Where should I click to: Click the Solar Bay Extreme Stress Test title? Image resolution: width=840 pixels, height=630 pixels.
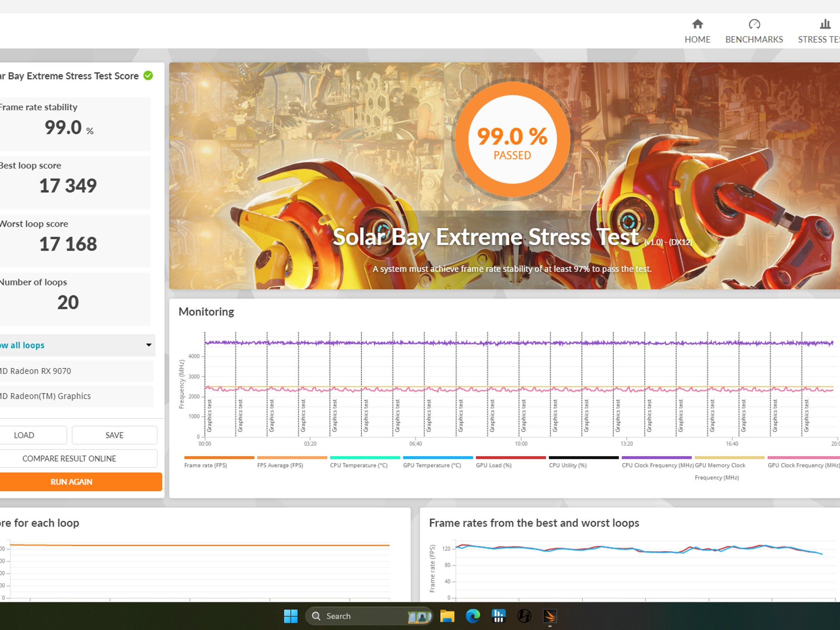pyautogui.click(x=486, y=237)
